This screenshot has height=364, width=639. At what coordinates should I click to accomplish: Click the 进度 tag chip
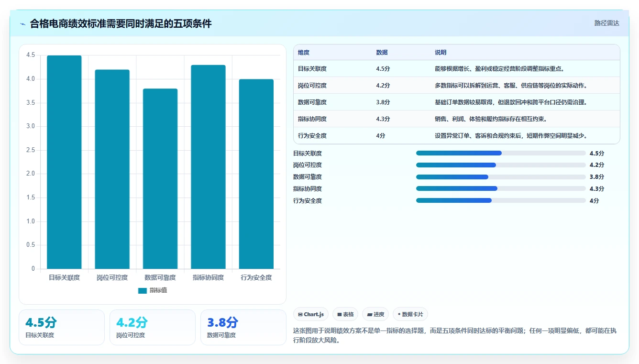click(375, 314)
